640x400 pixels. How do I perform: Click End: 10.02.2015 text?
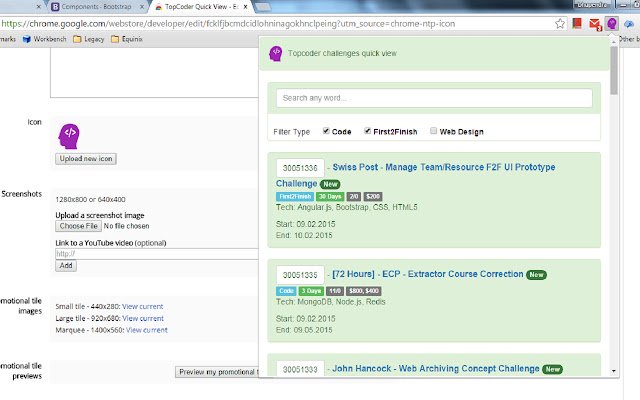coord(304,236)
